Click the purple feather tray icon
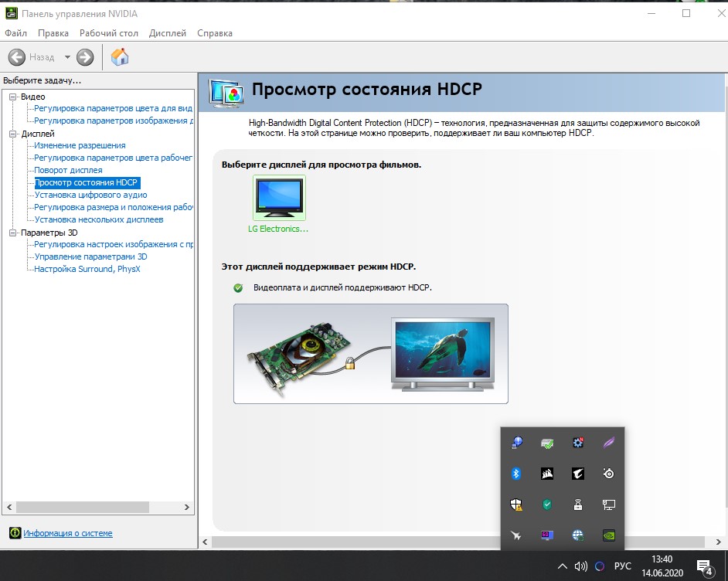This screenshot has height=581, width=728. [x=609, y=443]
